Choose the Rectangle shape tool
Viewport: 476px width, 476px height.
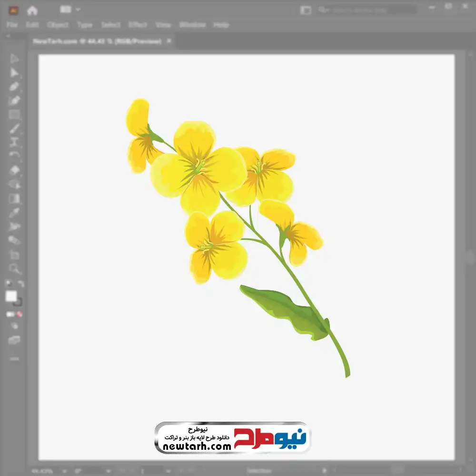pyautogui.click(x=14, y=115)
